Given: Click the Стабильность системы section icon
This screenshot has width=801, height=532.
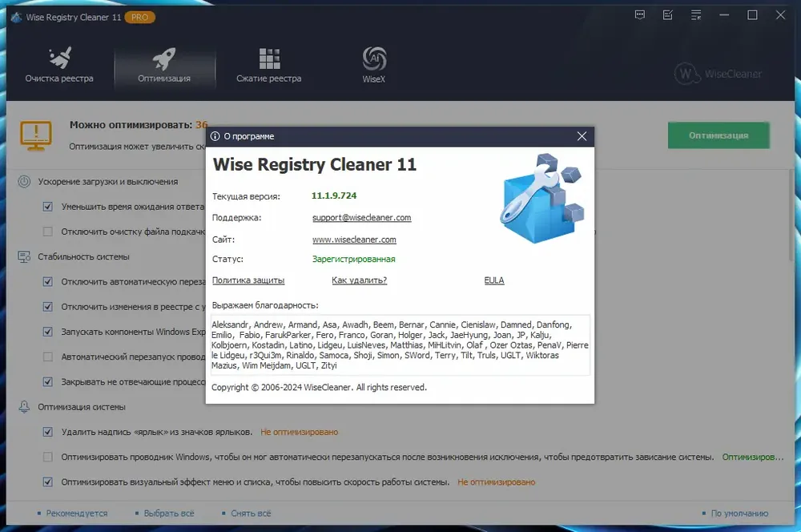Looking at the screenshot, I should point(24,256).
